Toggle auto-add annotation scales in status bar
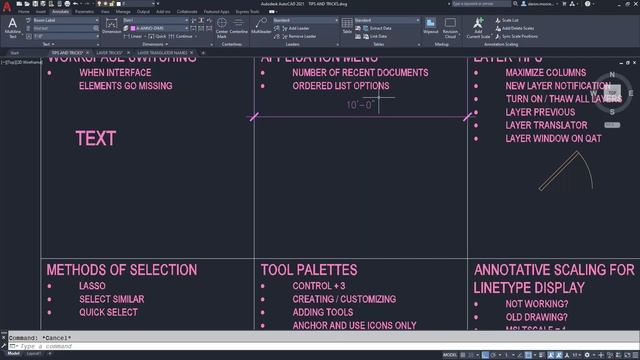The width and height of the screenshot is (640, 360). pyautogui.click(x=559, y=355)
